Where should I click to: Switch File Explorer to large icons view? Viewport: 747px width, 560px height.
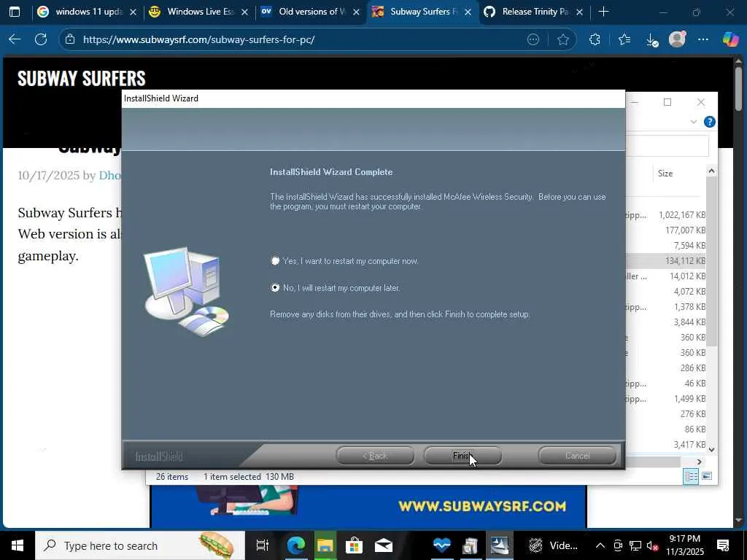(x=707, y=476)
